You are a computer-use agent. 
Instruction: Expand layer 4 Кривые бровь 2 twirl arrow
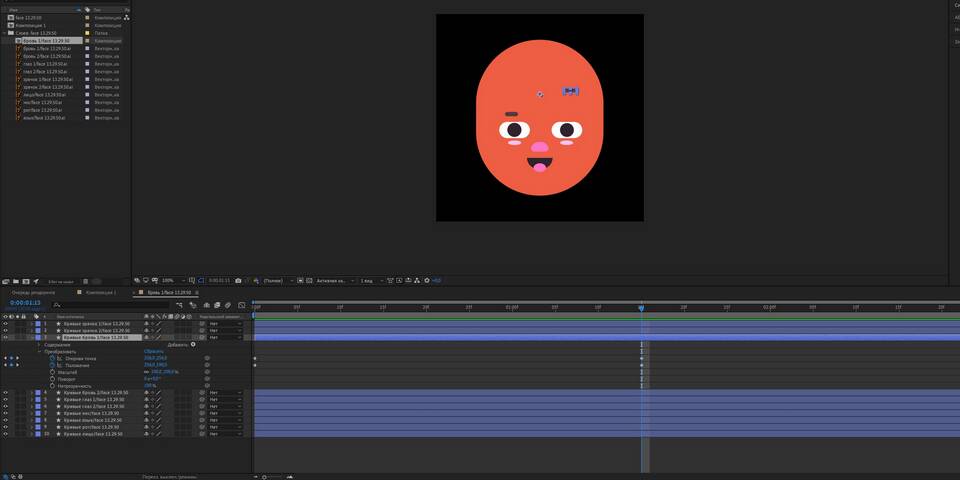coord(31,392)
